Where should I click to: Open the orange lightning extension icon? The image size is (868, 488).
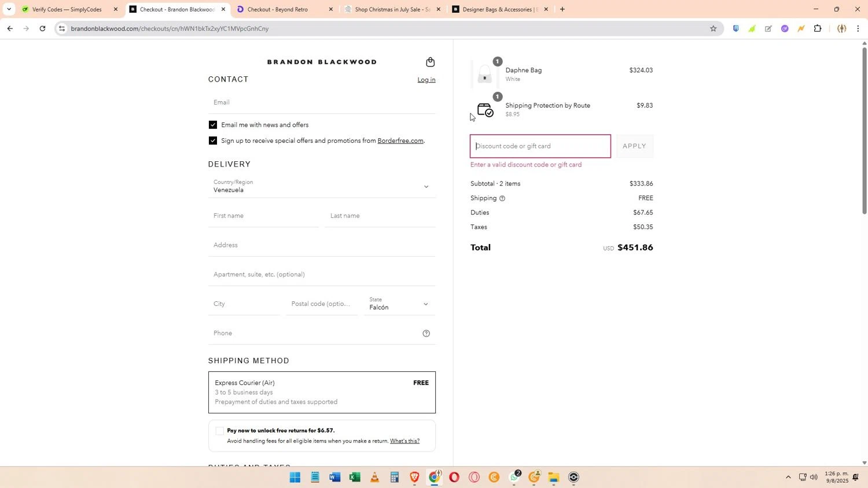[x=801, y=28]
